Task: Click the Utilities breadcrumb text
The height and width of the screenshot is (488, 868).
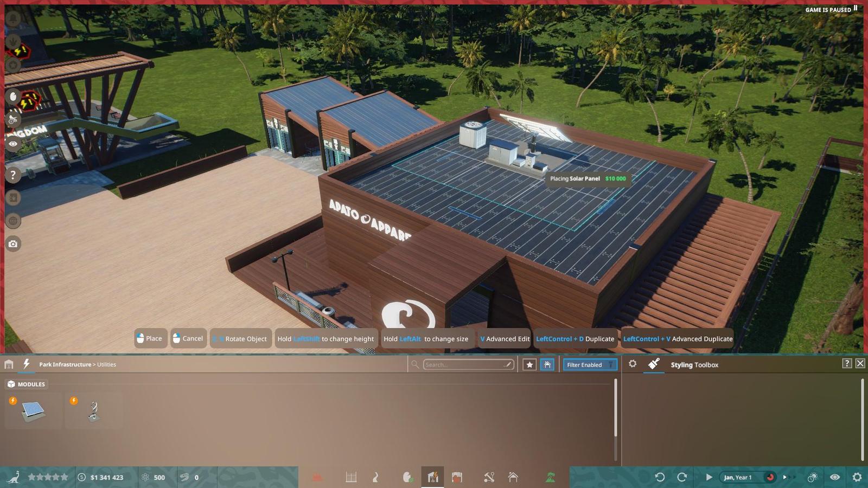Action: coord(106,364)
